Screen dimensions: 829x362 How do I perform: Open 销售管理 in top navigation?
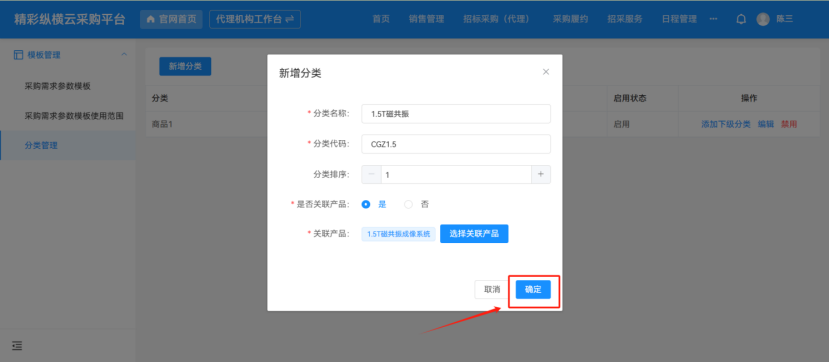click(426, 20)
